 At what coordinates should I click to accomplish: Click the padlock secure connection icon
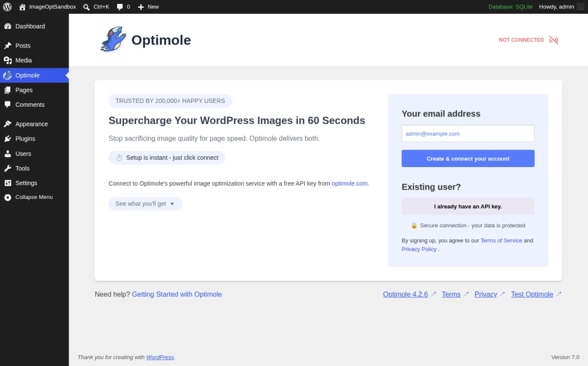click(x=414, y=225)
